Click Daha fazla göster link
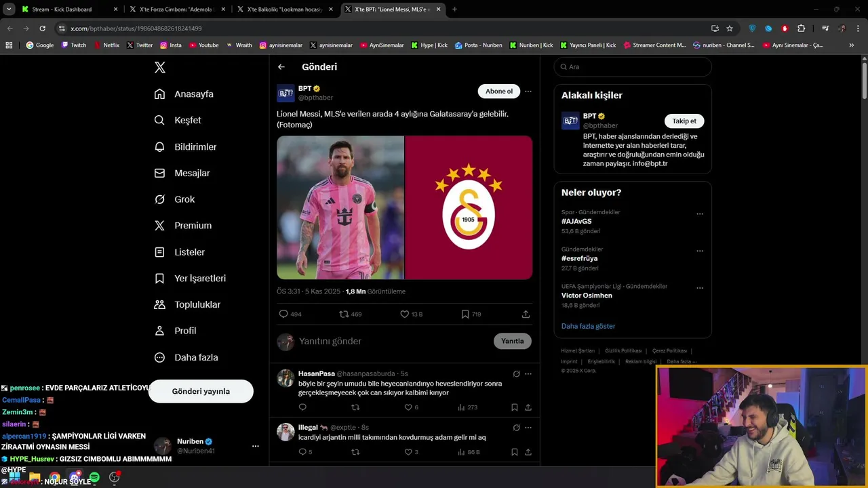The width and height of the screenshot is (868, 488). click(x=588, y=326)
